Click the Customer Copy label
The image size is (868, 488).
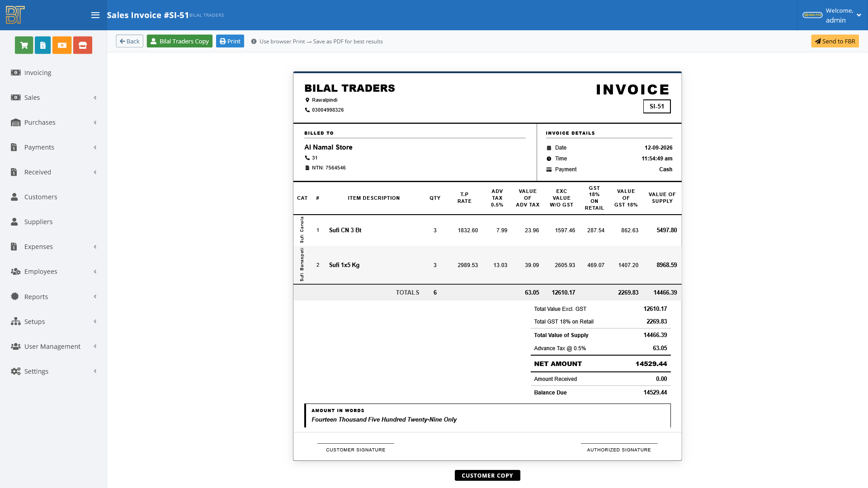point(487,475)
